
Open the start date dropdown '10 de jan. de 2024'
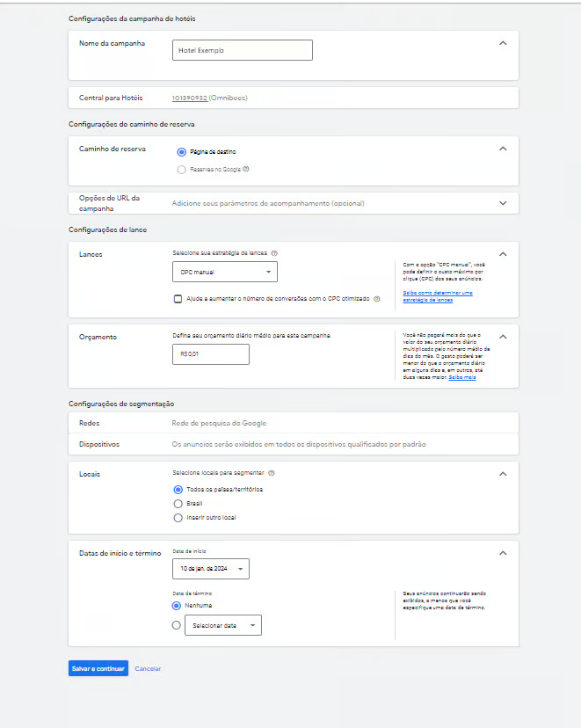(211, 569)
